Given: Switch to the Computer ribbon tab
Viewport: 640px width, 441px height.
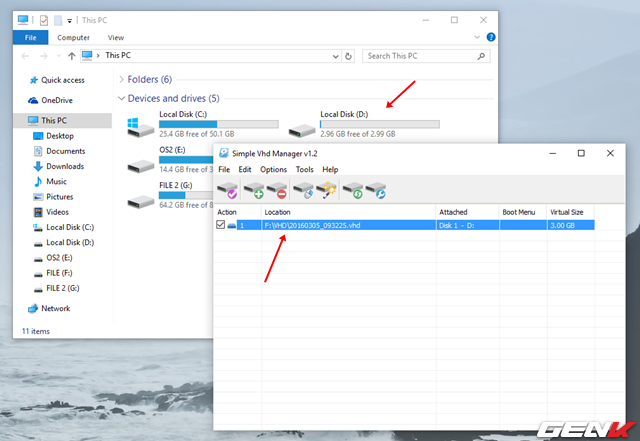Looking at the screenshot, I should point(73,37).
